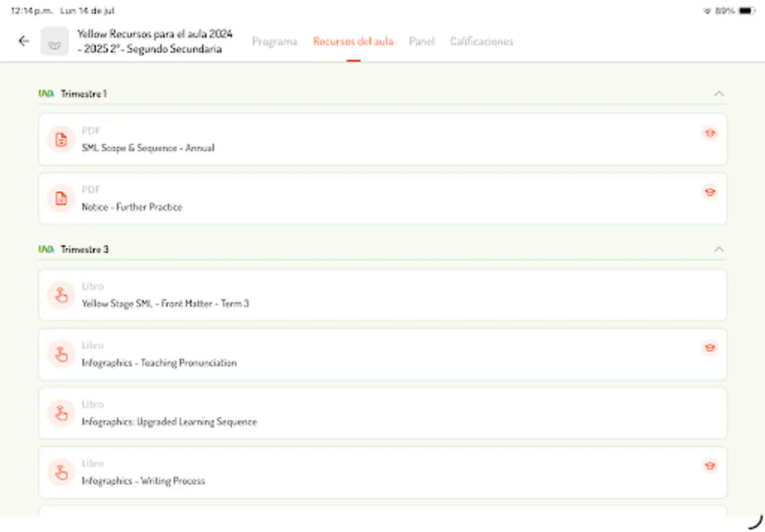Click the class avatar next to the course title

tap(54, 41)
